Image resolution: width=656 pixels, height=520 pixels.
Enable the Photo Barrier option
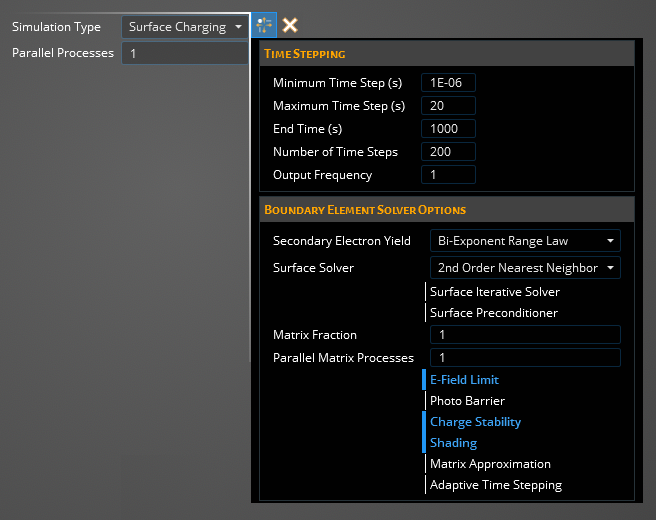(x=467, y=401)
